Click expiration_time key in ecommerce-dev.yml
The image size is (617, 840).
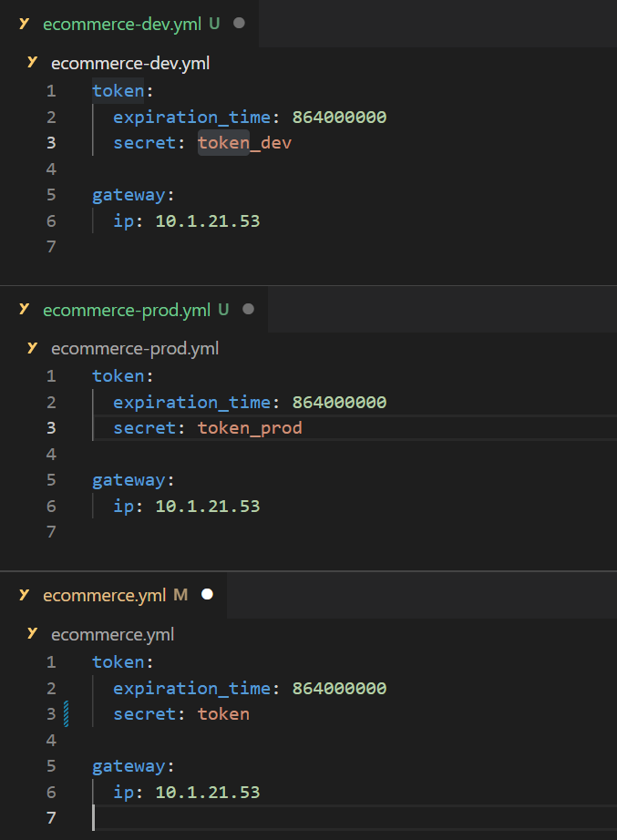coord(192,117)
